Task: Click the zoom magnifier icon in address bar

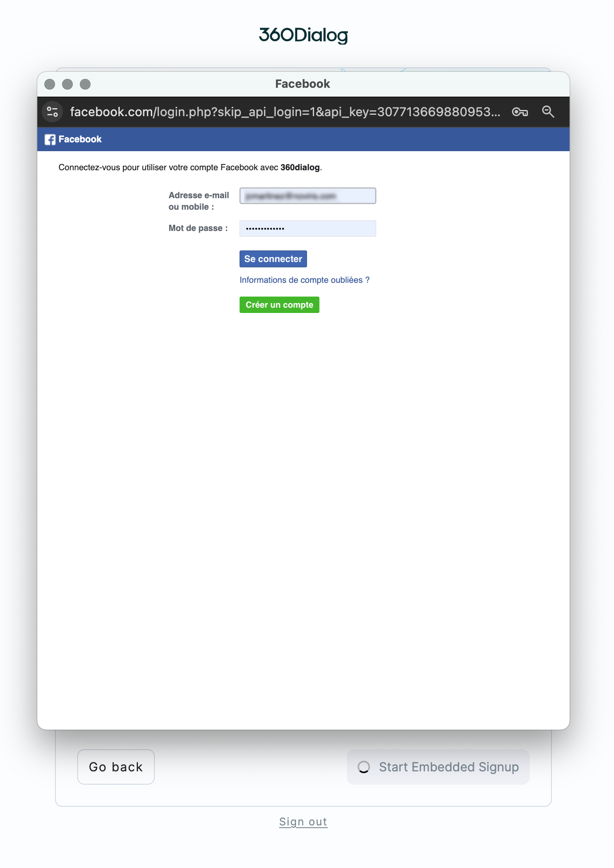Action: pos(548,112)
